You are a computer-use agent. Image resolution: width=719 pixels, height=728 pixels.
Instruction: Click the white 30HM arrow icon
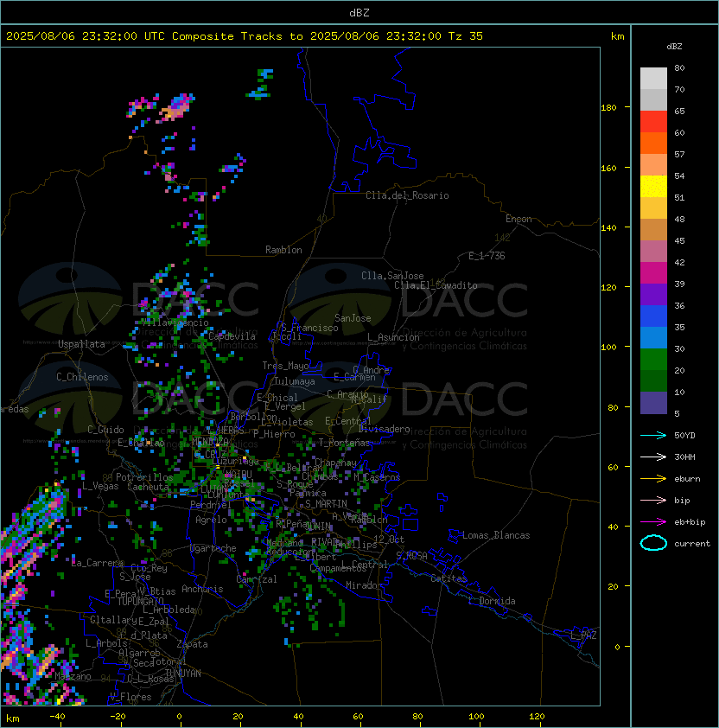653,457
